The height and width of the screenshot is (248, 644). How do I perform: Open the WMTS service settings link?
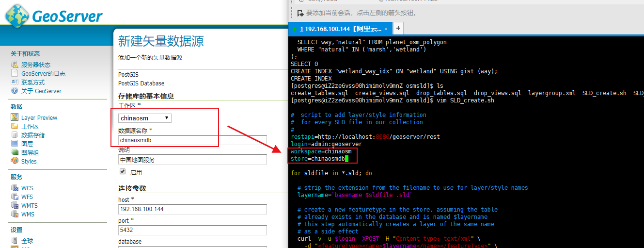point(30,205)
